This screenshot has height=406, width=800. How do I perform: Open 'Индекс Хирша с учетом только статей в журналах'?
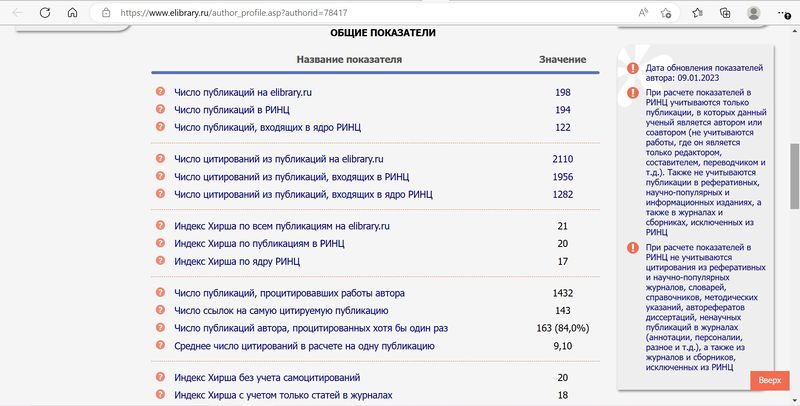pyautogui.click(x=283, y=395)
